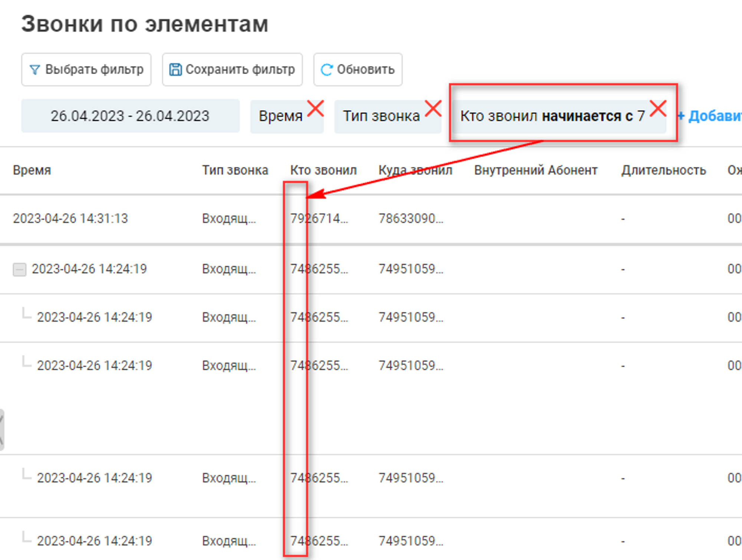Open the Время filter chip
The height and width of the screenshot is (560, 742).
tap(280, 116)
